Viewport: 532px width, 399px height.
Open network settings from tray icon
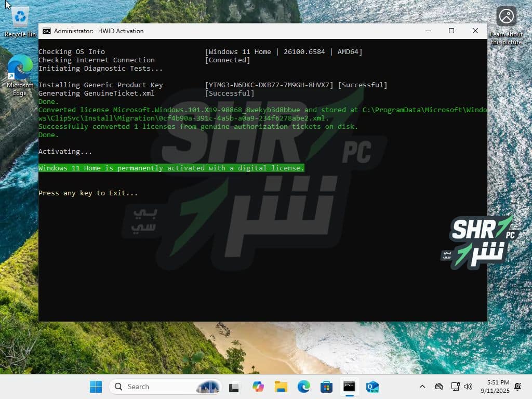coord(455,387)
